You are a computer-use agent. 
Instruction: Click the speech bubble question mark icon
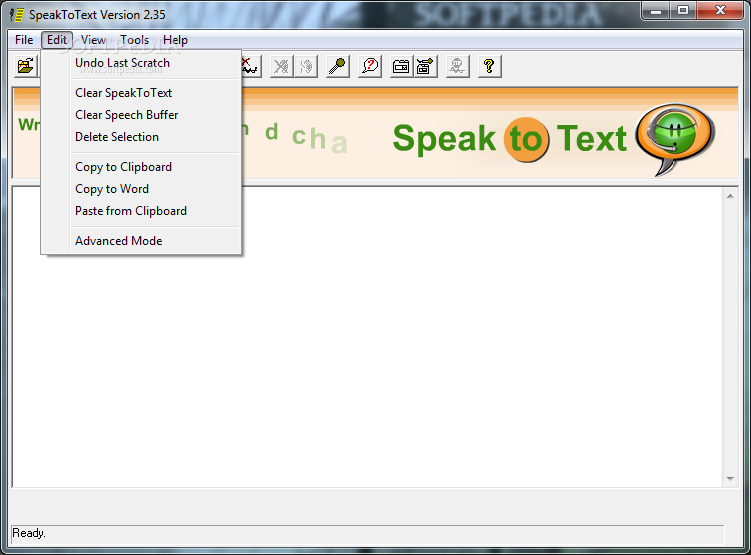pyautogui.click(x=370, y=66)
